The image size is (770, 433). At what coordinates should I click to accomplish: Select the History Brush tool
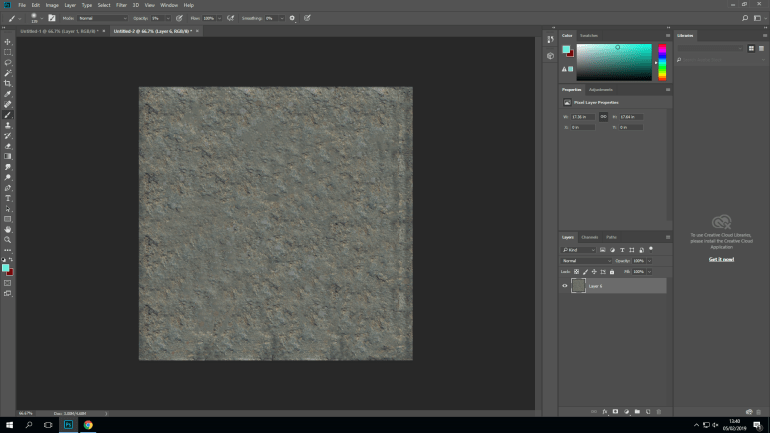pyautogui.click(x=8, y=135)
